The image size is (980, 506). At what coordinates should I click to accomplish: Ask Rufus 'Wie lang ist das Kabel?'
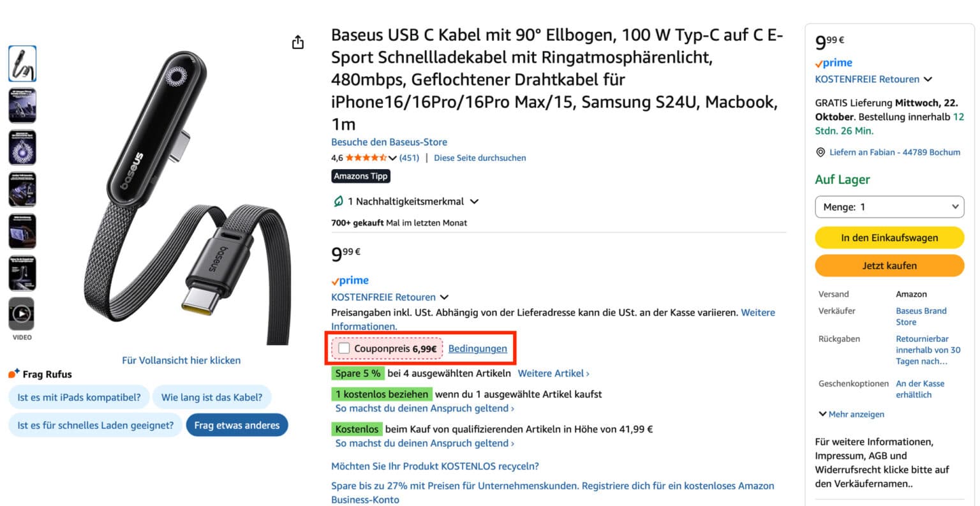pyautogui.click(x=212, y=396)
